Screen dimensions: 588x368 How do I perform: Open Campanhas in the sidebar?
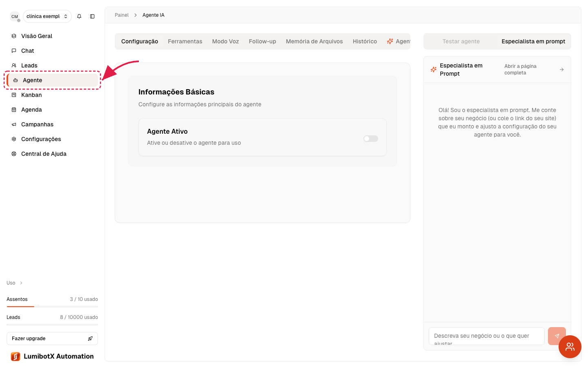click(52, 124)
